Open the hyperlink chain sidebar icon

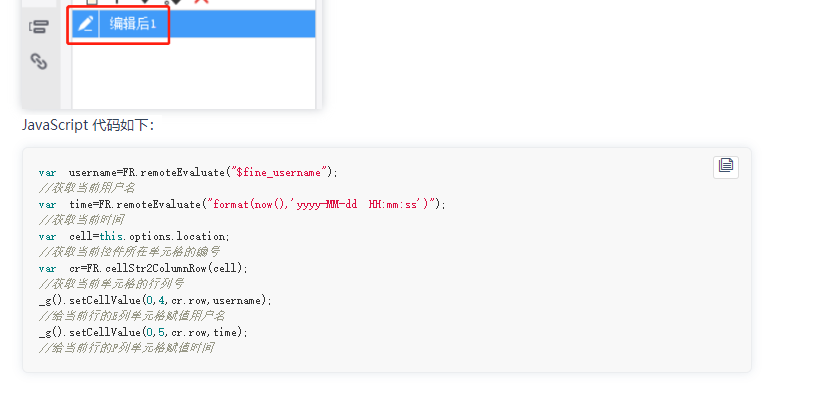(x=39, y=62)
